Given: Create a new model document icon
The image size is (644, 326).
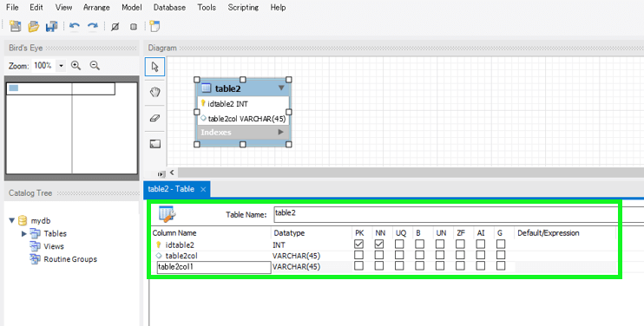Looking at the screenshot, I should [x=16, y=26].
